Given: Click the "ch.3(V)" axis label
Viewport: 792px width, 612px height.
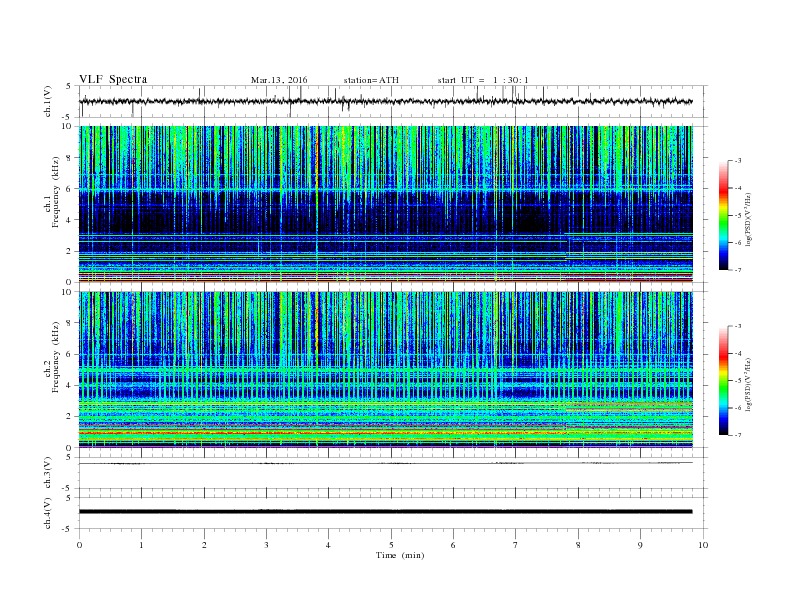Looking at the screenshot, I should click(48, 473).
